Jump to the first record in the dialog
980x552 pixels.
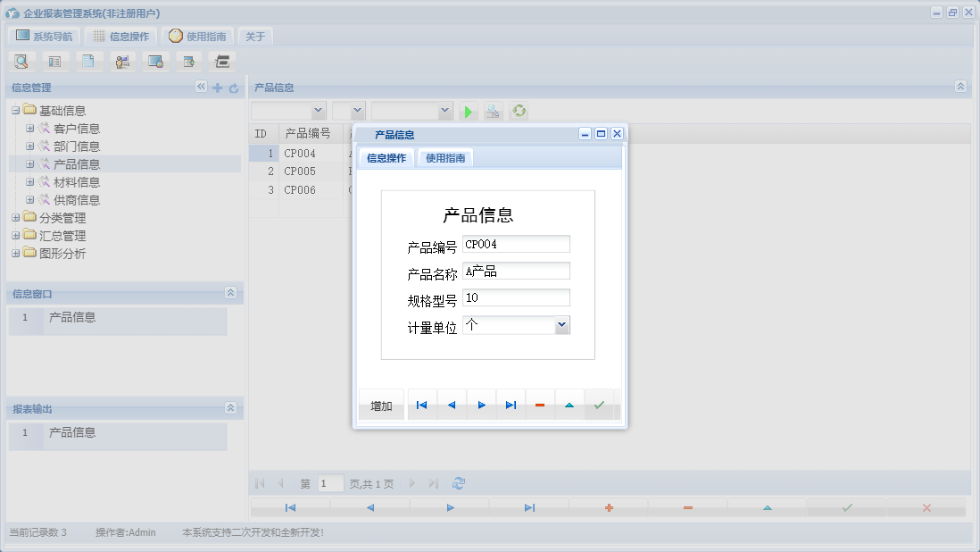point(421,405)
